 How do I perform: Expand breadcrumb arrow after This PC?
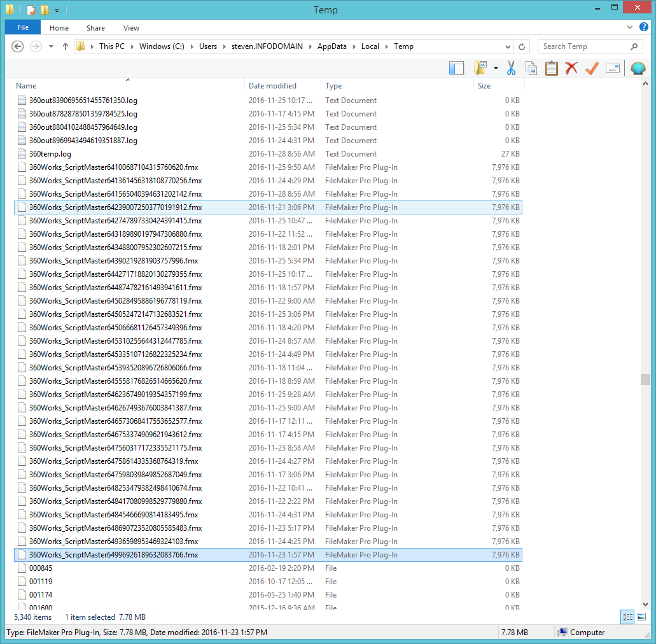click(x=132, y=46)
